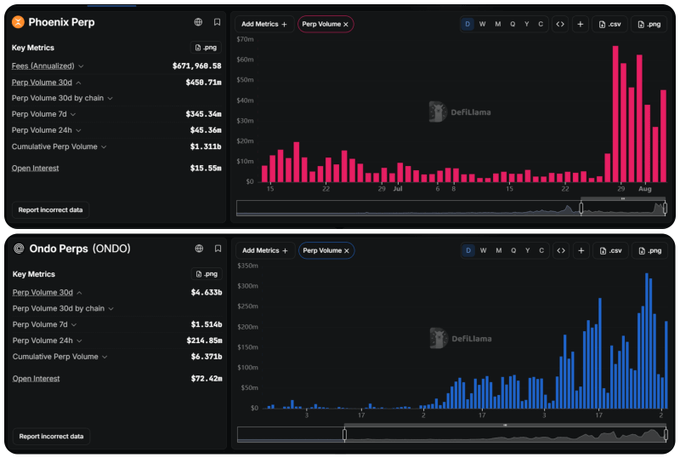Click Phoenix Open Interest value $15.55m

point(206,168)
